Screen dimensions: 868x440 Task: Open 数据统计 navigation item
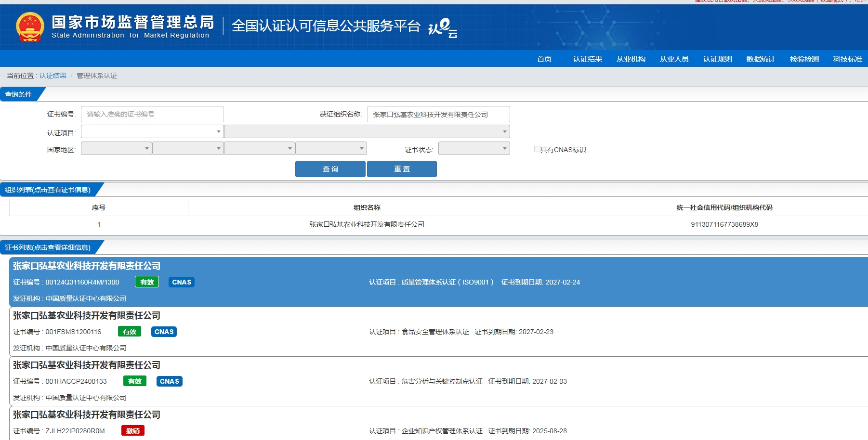coord(761,59)
